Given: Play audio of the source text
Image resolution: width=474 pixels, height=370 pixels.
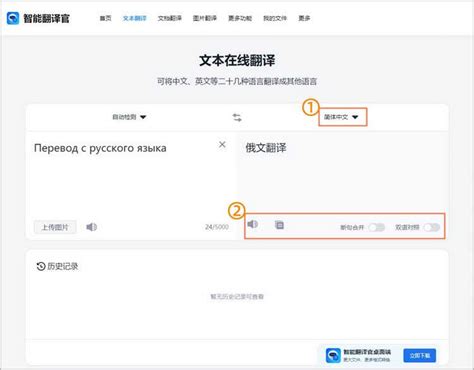Looking at the screenshot, I should [91, 227].
